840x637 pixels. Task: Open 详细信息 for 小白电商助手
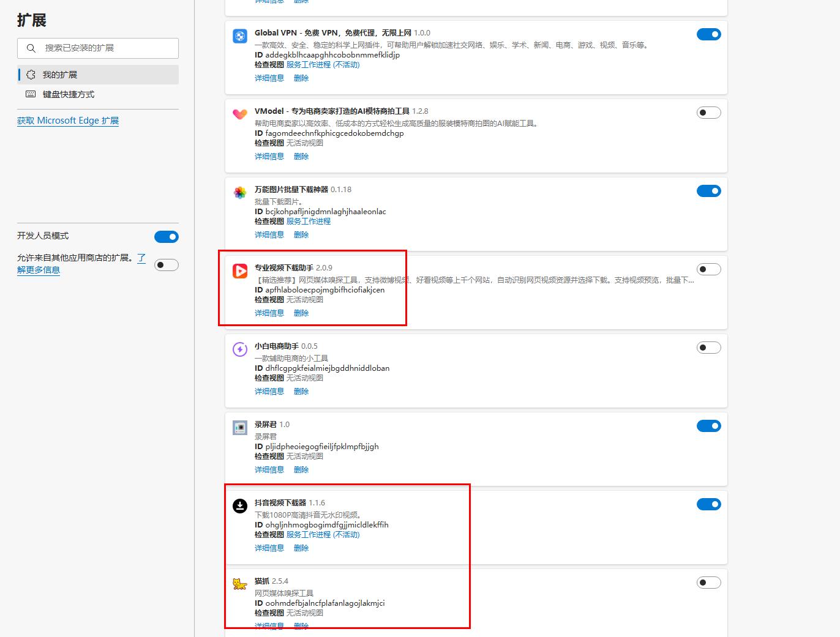[x=269, y=392]
